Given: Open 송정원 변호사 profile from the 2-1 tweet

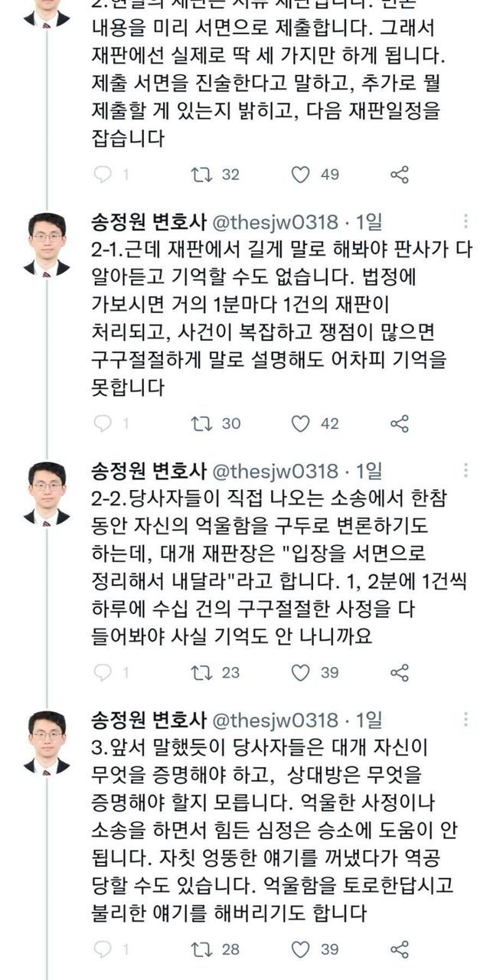Looking at the screenshot, I should point(149,223).
